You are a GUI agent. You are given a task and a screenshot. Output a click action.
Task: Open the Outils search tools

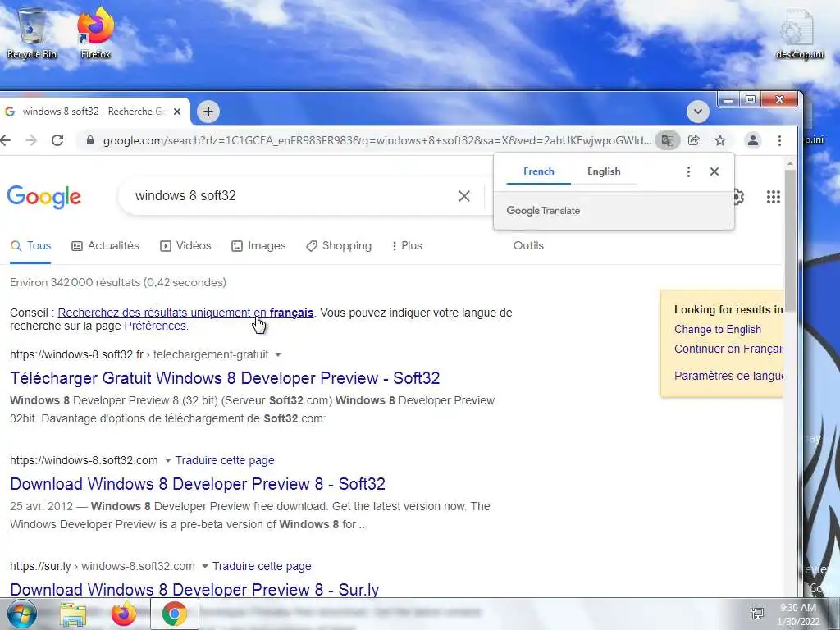[528, 246]
